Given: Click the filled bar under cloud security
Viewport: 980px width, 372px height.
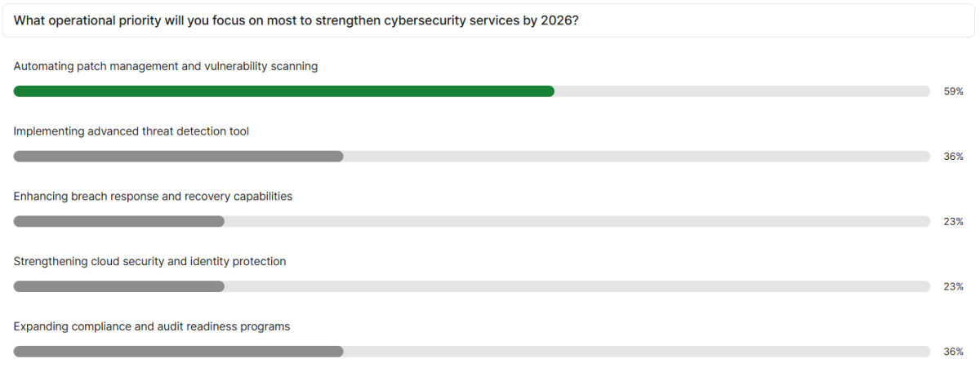Looking at the screenshot, I should pyautogui.click(x=118, y=287).
